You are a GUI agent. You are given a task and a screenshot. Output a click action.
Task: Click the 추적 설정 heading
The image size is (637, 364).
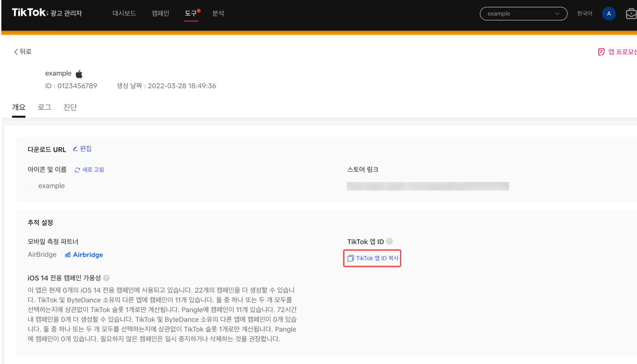40,222
